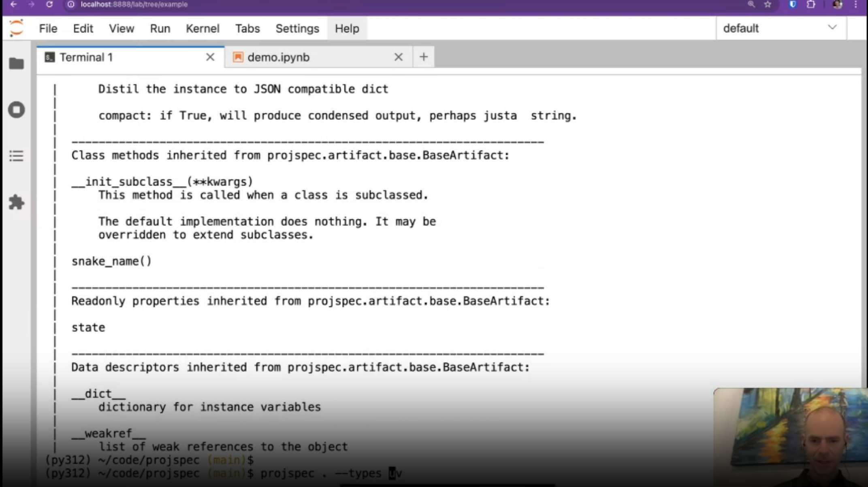868x487 pixels.
Task: Click the browser address bar URL
Action: [x=134, y=4]
